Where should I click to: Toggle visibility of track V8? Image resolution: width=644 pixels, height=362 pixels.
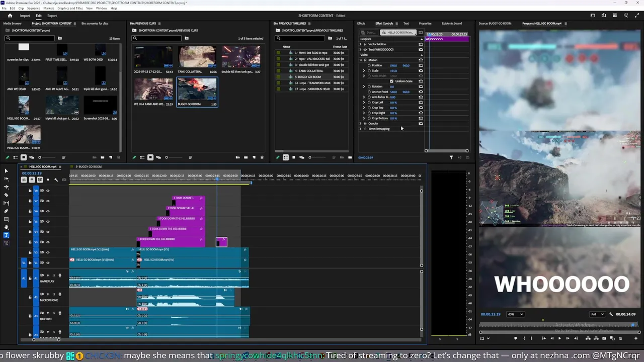[48, 191]
